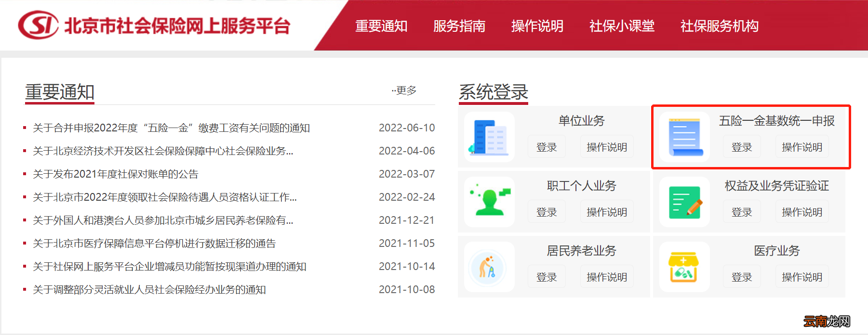868x335 pixels.
Task: Click the 医疗业务 pharmacy shop icon
Action: 685,267
